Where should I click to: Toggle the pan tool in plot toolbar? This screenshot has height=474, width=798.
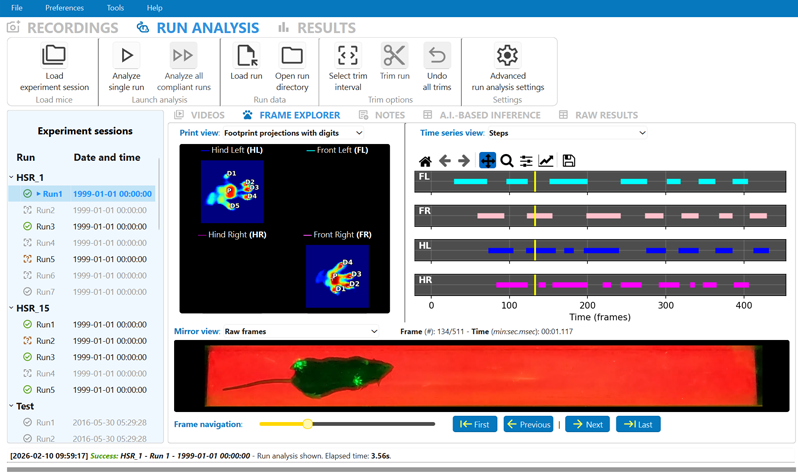coord(488,161)
